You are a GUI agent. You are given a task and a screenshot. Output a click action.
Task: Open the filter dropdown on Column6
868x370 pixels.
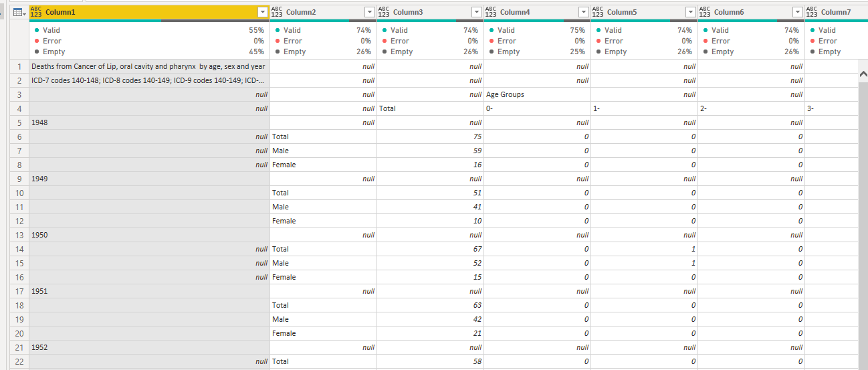(798, 12)
